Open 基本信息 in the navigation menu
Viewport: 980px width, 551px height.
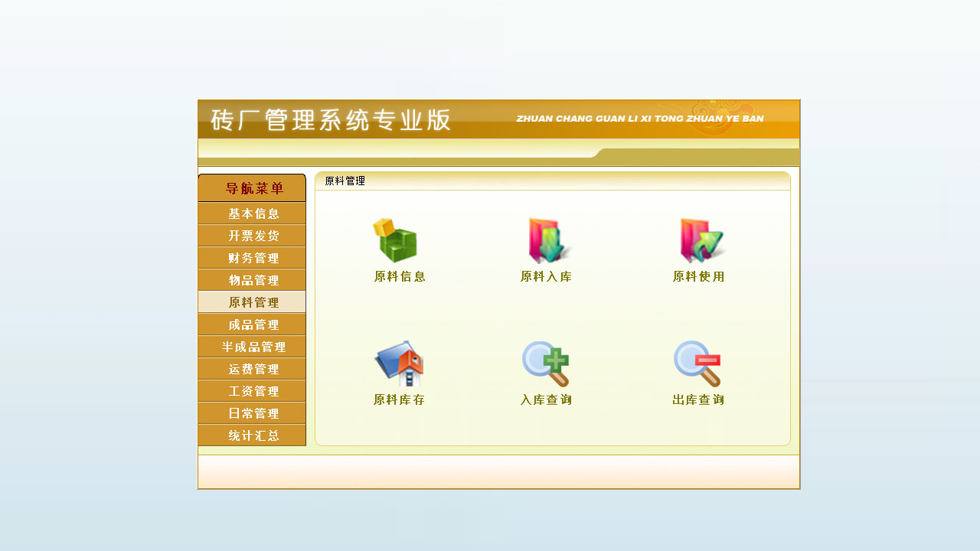252,214
